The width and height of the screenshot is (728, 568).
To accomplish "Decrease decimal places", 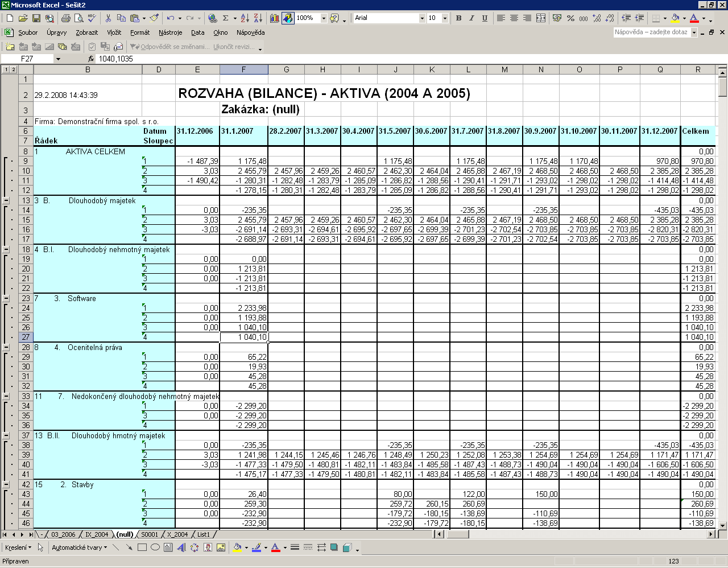I will pyautogui.click(x=610, y=18).
